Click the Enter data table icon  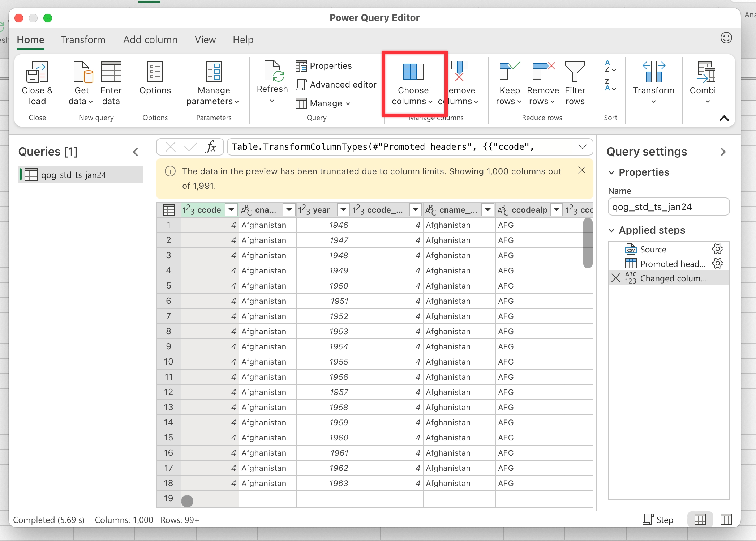(x=111, y=72)
